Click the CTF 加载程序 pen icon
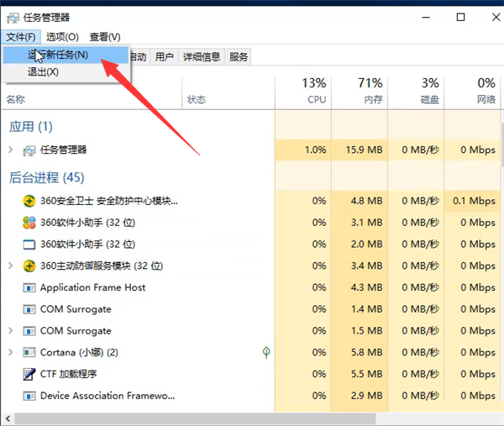Viewport: 504px width, 426px height. tap(29, 374)
